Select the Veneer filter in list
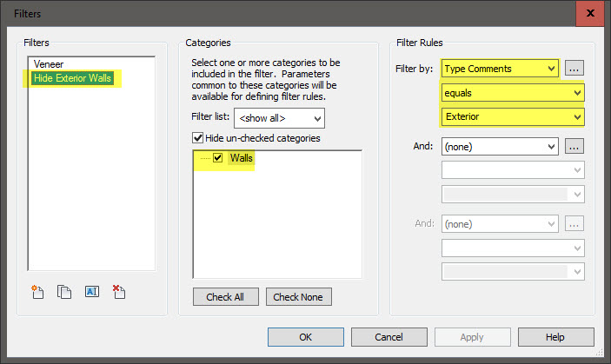611x364 pixels. pos(49,64)
